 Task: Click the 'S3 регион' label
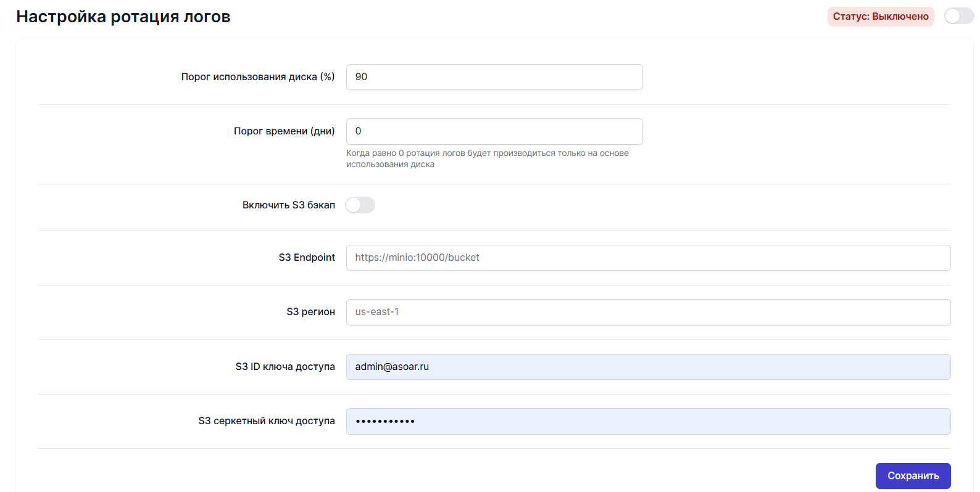310,312
